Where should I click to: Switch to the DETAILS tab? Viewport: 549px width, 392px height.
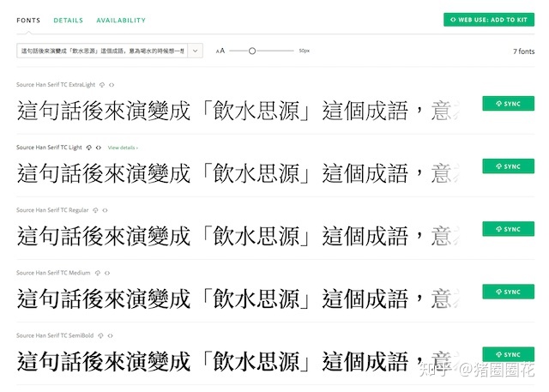(69, 21)
